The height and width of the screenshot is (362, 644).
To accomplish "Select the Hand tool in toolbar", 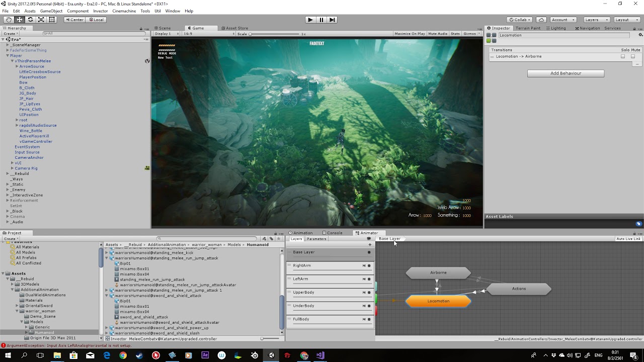I will click(9, 20).
